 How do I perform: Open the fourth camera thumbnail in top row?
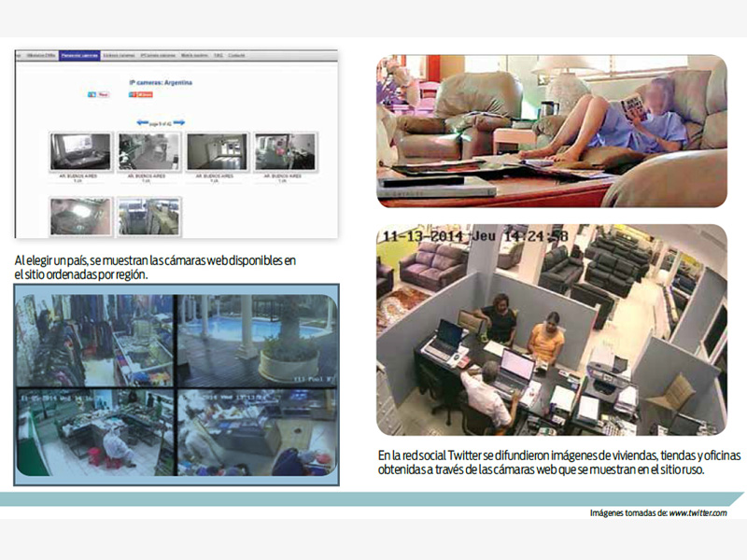[285, 151]
